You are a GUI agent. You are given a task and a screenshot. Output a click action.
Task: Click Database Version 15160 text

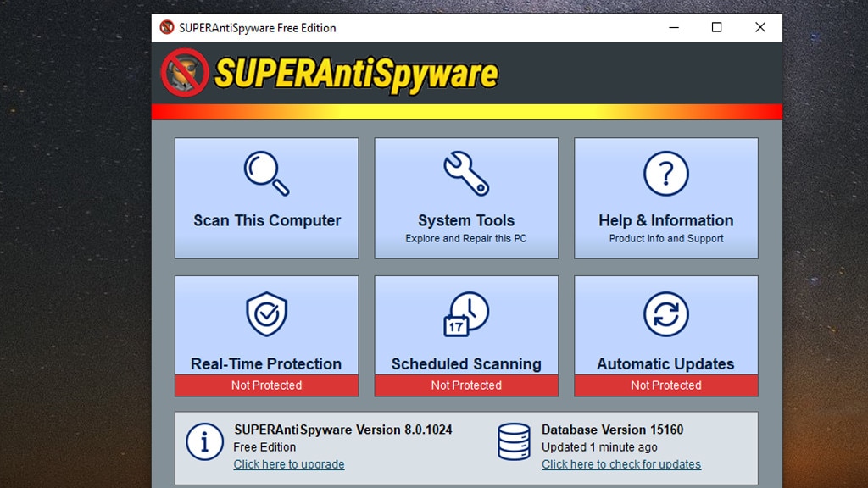tap(612, 430)
